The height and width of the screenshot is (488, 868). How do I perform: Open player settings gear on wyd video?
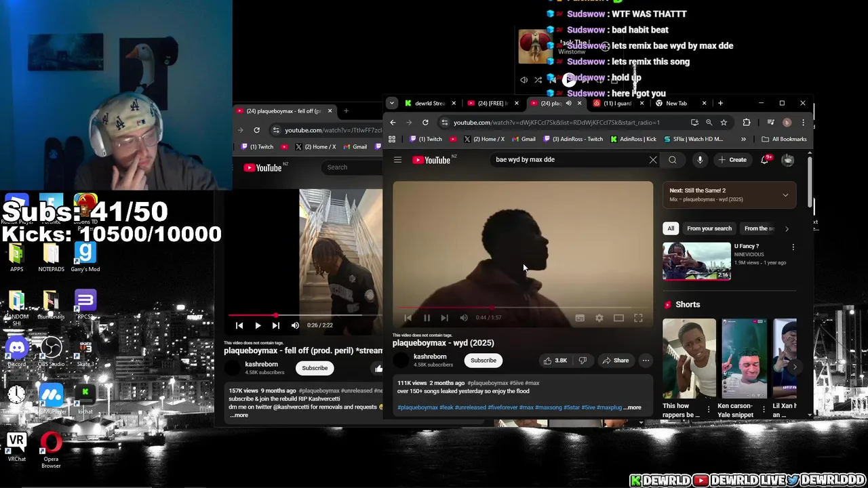pos(599,318)
